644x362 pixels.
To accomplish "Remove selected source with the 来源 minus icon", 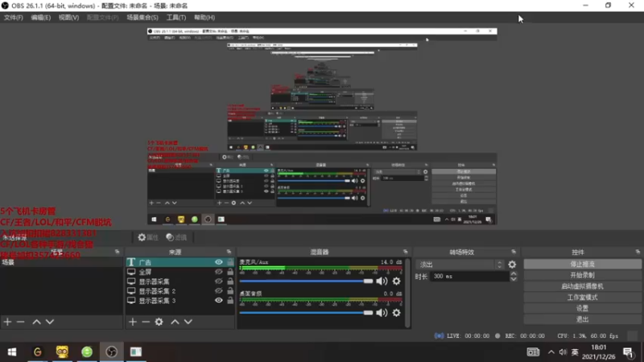I will click(x=146, y=322).
